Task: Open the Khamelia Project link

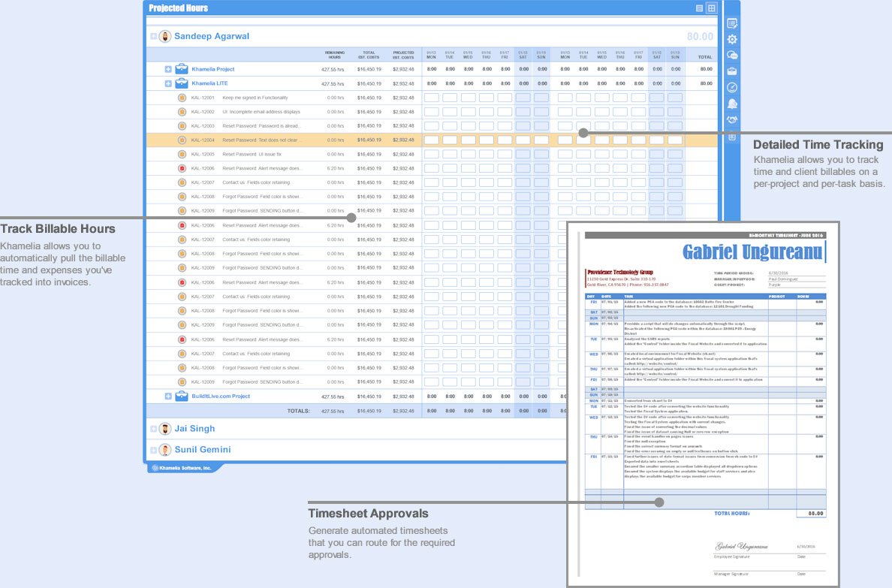Action: click(212, 69)
